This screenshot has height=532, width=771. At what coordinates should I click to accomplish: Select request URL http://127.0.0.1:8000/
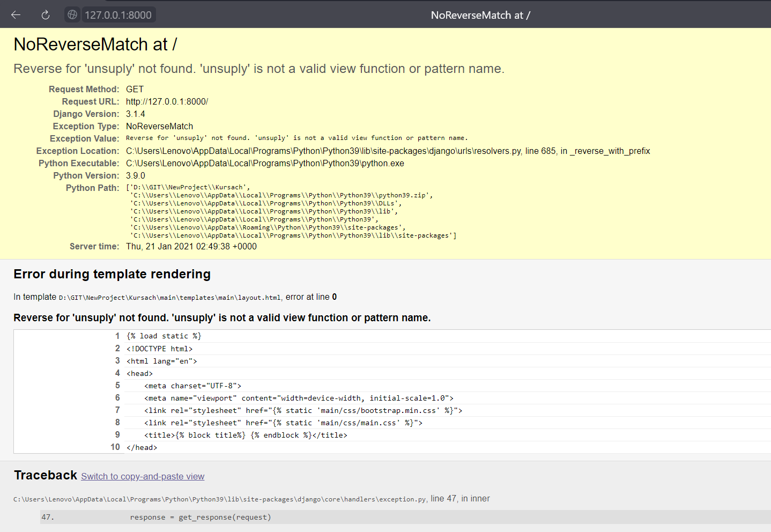[167, 102]
